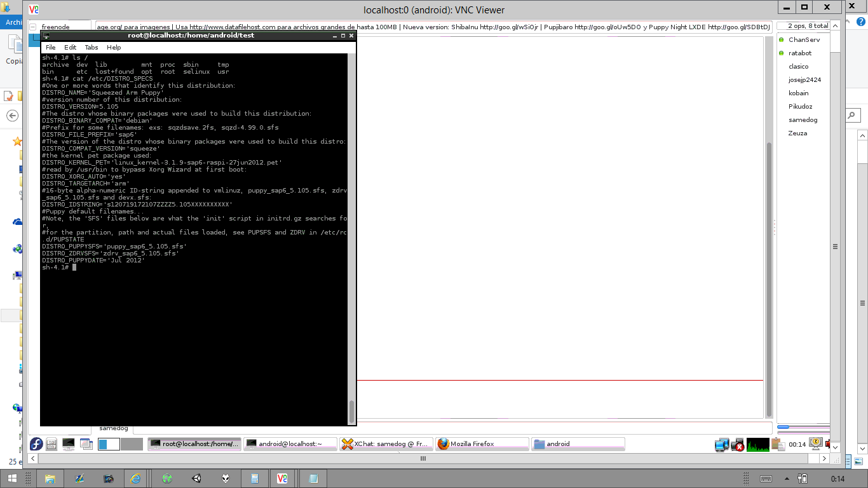The image size is (868, 488).
Task: Open Unity from the Windows taskbar
Action: pos(196,478)
